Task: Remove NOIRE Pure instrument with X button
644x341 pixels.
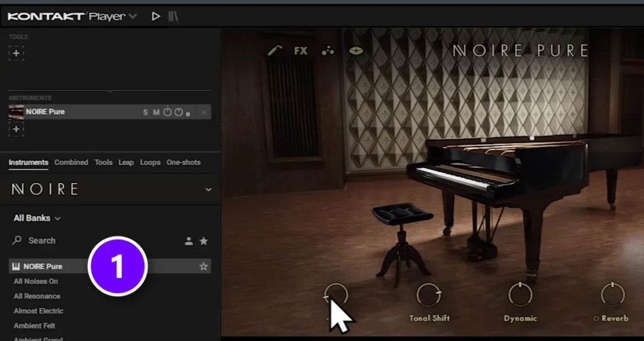Action: point(204,112)
